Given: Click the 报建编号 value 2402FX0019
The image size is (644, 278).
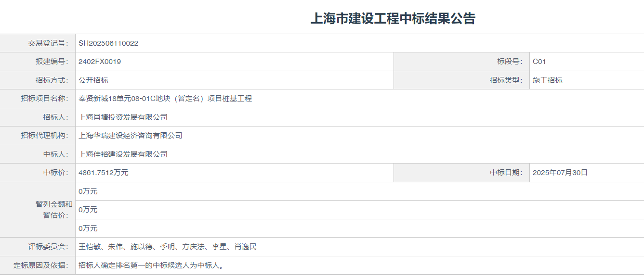Looking at the screenshot, I should click(100, 62).
